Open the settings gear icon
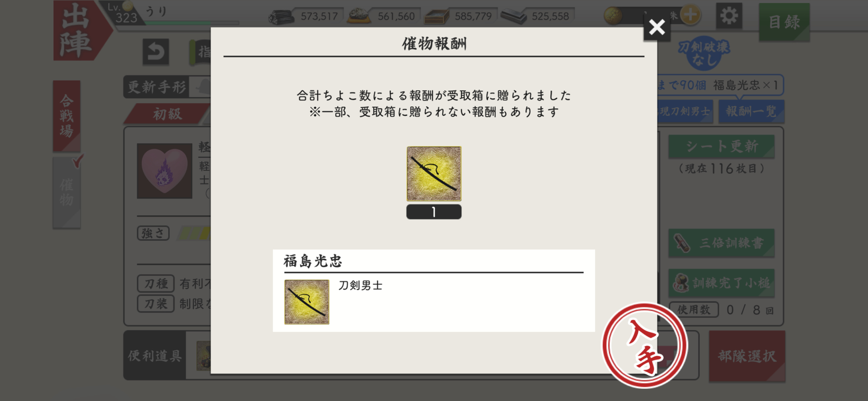The height and width of the screenshot is (401, 868). [729, 16]
